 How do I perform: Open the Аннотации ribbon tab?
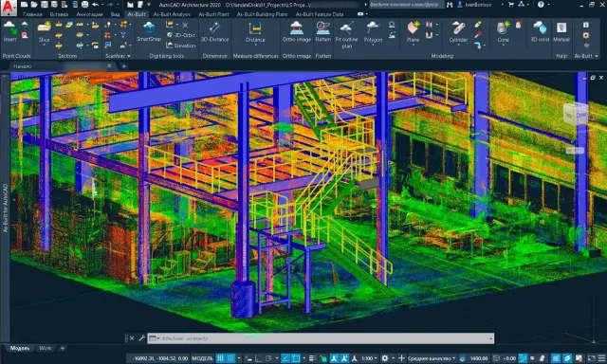[89, 14]
